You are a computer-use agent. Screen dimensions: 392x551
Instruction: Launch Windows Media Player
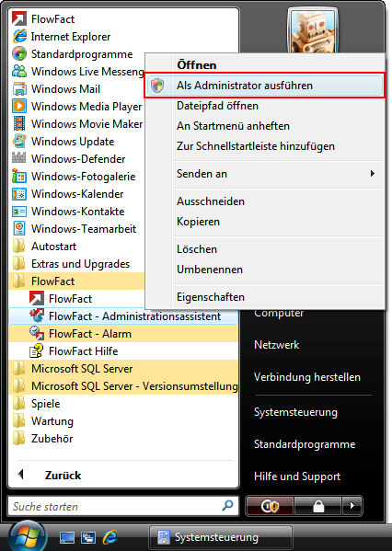pyautogui.click(x=76, y=106)
